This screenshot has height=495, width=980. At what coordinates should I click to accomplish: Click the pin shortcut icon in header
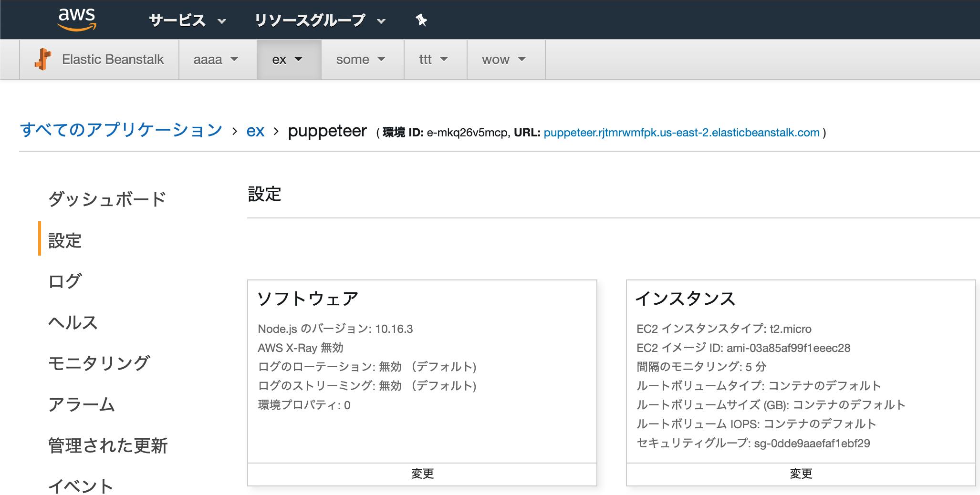(421, 20)
